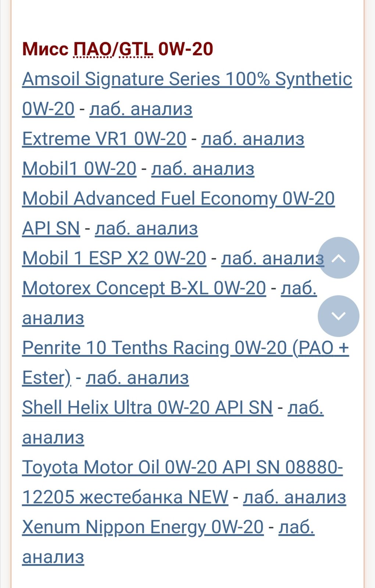Open the Mobil1 0W-20 link
This screenshot has height=588, width=375.
pos(79,168)
